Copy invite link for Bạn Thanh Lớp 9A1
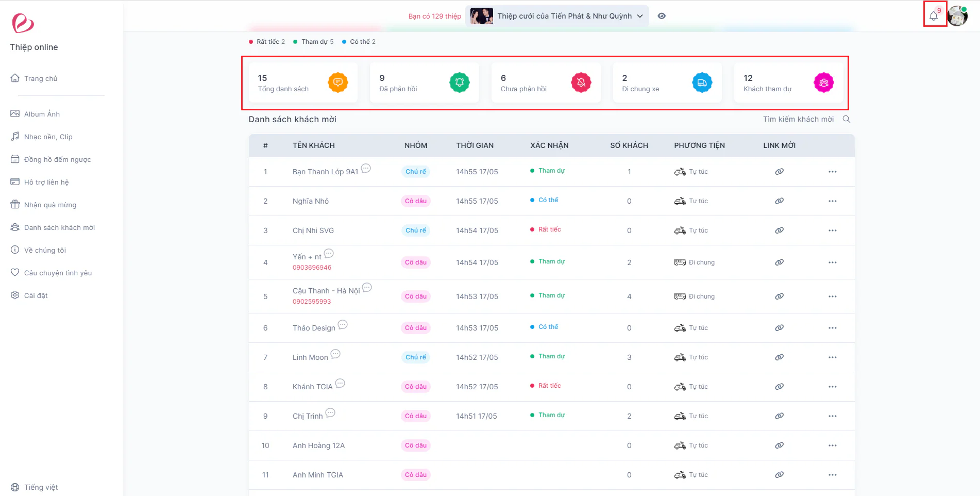 780,172
